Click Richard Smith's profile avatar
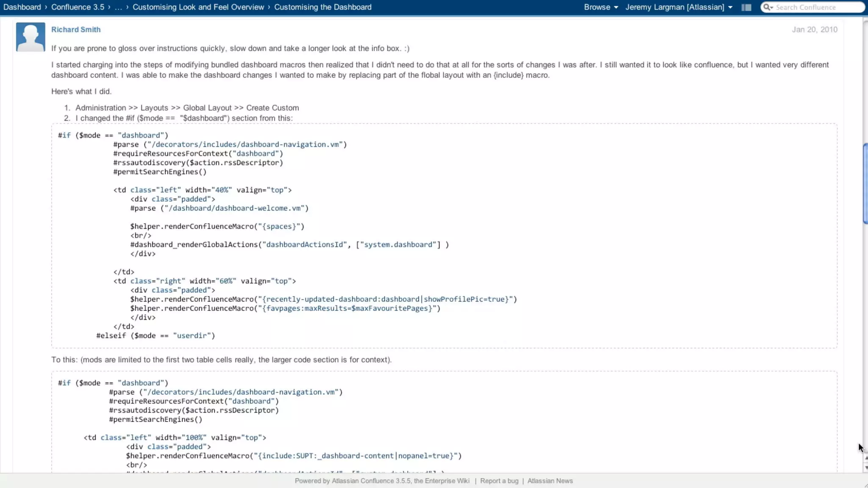The height and width of the screenshot is (488, 868). [x=31, y=37]
